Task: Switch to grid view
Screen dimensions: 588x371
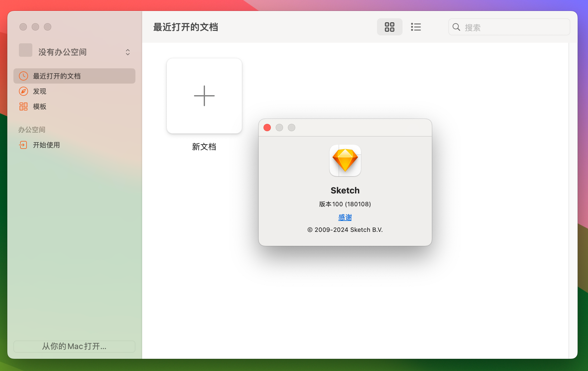Action: tap(389, 27)
